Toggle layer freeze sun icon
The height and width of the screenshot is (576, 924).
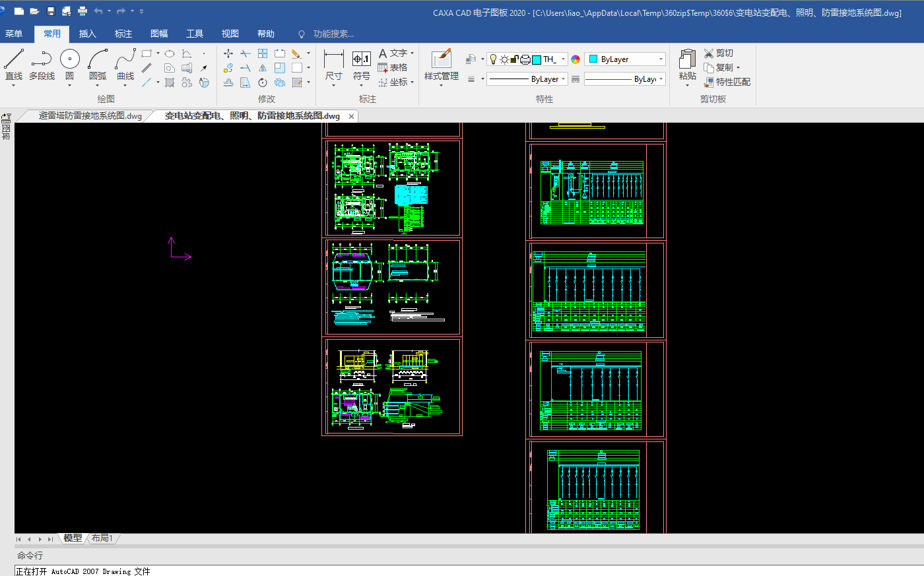click(504, 59)
